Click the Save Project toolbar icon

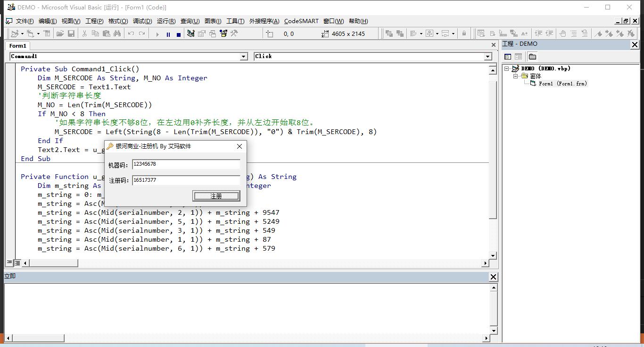(71, 33)
